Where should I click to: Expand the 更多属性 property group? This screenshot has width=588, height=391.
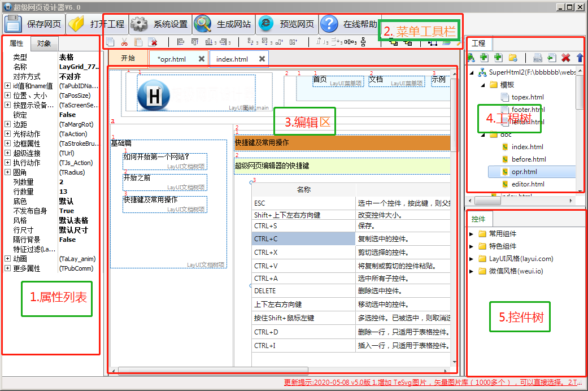pyautogui.click(x=7, y=268)
